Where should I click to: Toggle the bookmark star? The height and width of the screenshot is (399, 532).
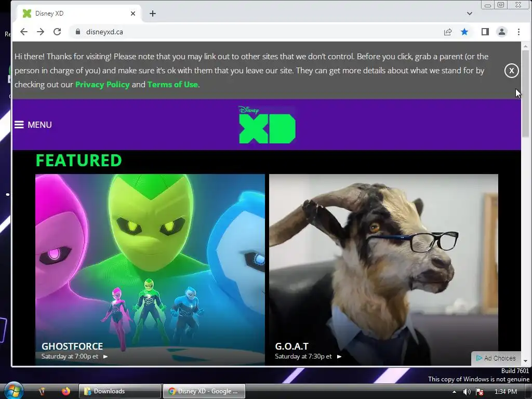[464, 32]
